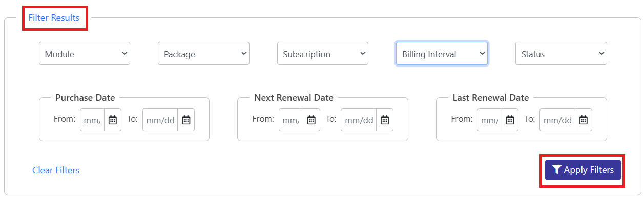
Task: Open Last Renewal Date To calendar icon
Action: point(583,120)
